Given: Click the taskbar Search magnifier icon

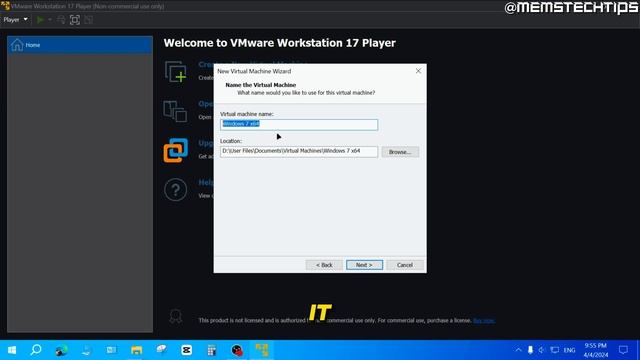Looking at the screenshot, I should coord(36,350).
